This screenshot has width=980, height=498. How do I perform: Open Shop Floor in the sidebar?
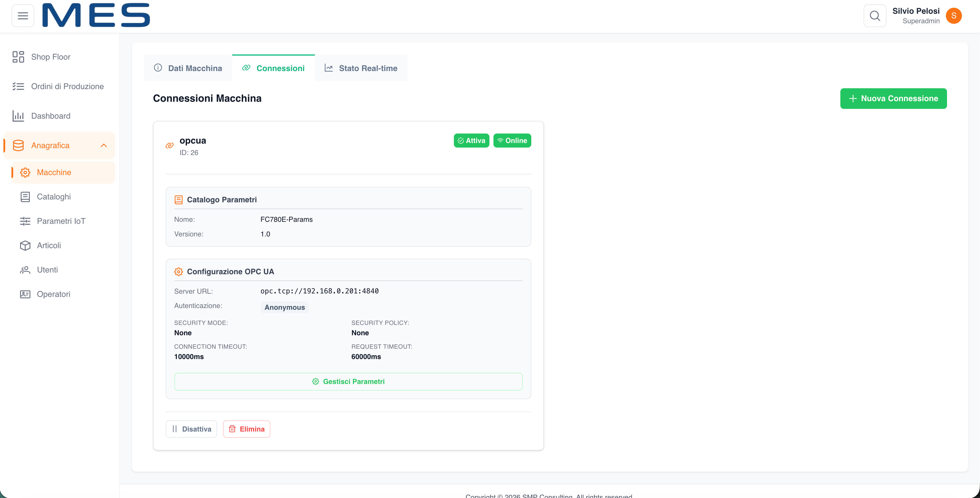[59, 57]
